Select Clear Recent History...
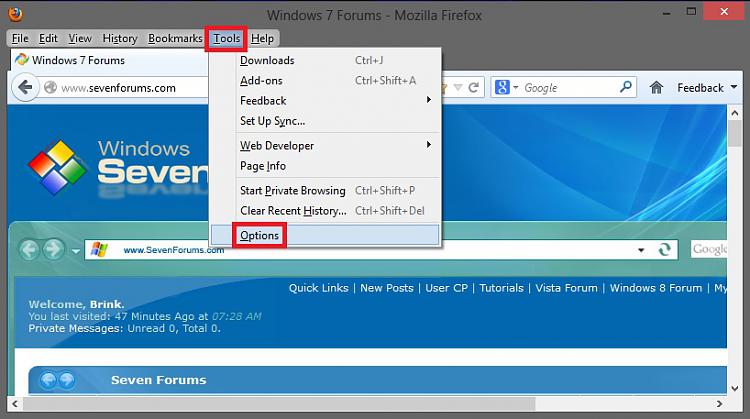Viewport: 750px width, 419px height. [x=325, y=210]
